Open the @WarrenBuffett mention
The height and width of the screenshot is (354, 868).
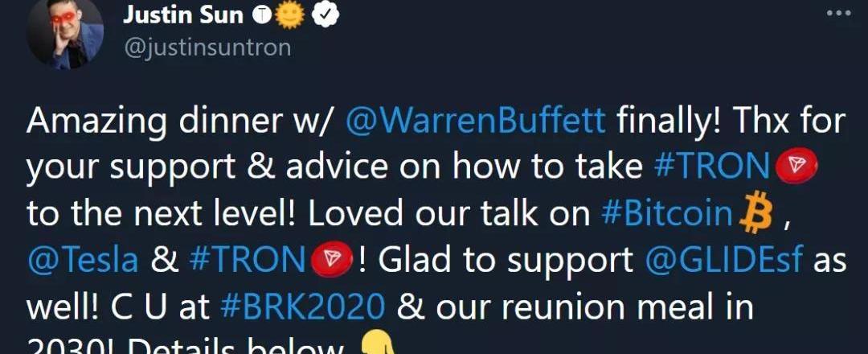[x=475, y=121]
